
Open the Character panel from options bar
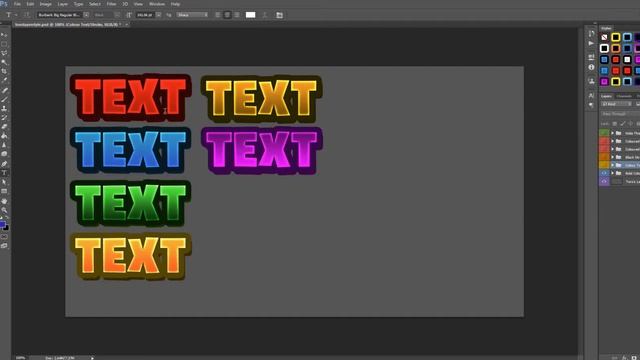[x=280, y=15]
